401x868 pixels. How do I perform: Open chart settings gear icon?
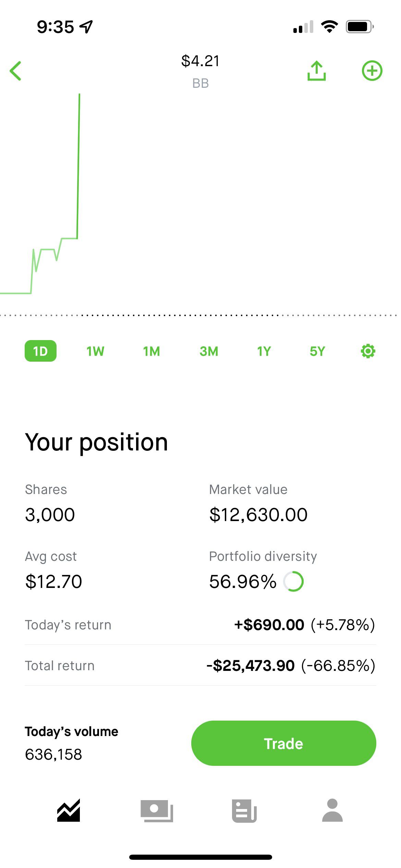click(368, 351)
